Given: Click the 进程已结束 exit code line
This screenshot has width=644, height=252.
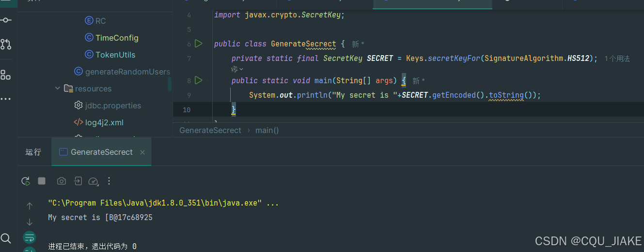Looking at the screenshot, I should (92, 247).
